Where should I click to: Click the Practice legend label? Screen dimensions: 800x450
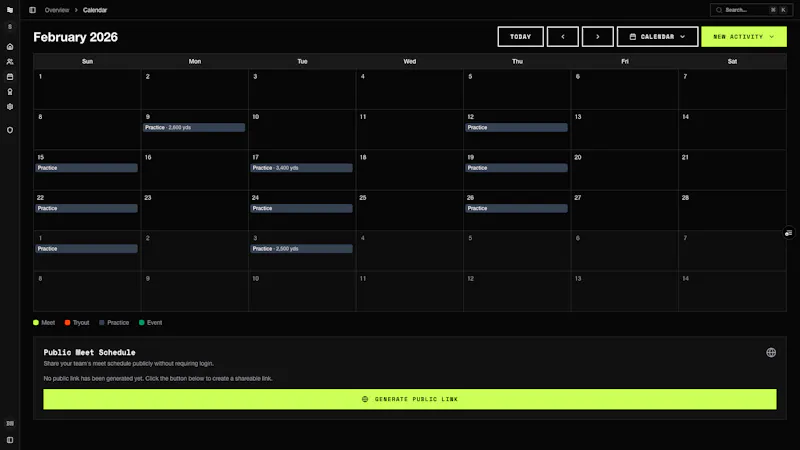118,322
